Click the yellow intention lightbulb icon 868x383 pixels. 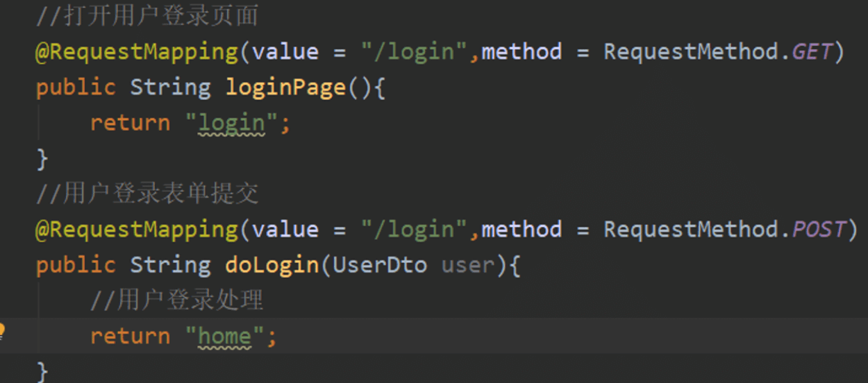click(2, 330)
